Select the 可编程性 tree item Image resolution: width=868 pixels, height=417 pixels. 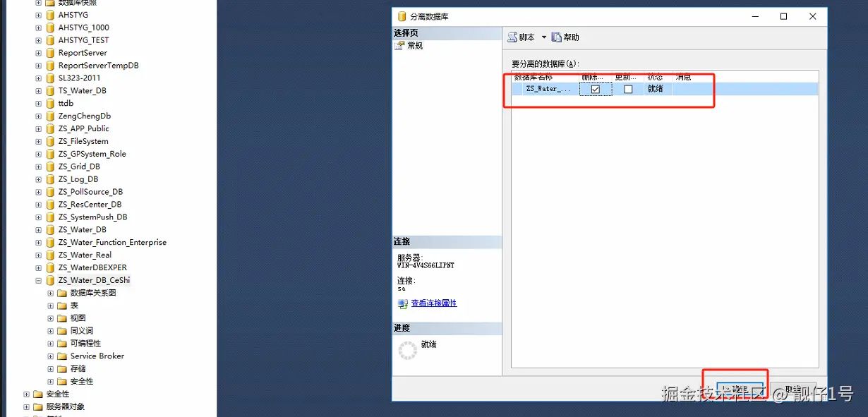click(x=85, y=344)
